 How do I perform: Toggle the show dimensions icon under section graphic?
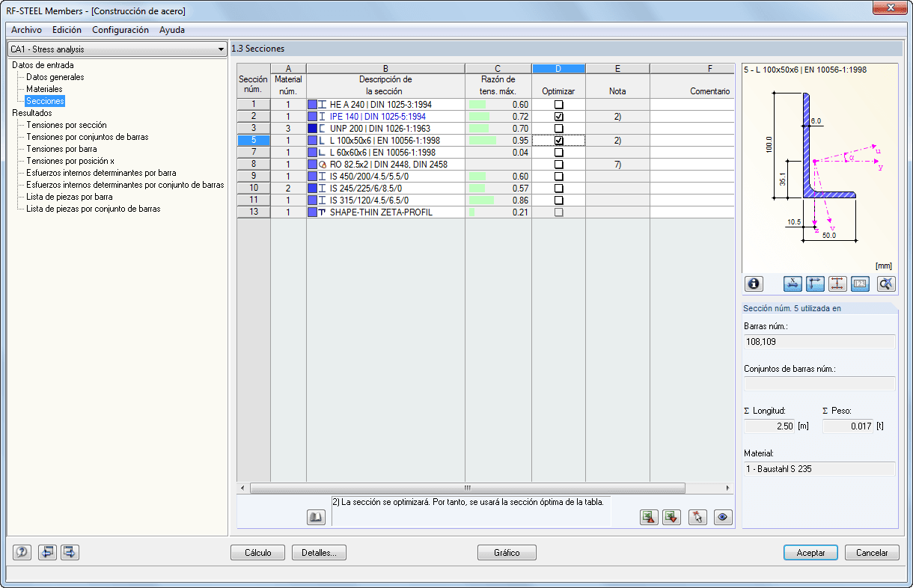[x=793, y=284]
